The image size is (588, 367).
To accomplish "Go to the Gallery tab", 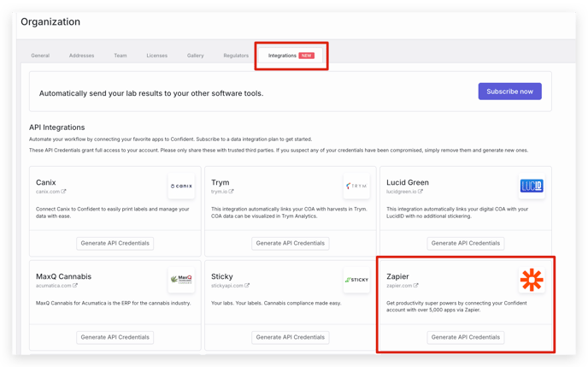I will [196, 56].
